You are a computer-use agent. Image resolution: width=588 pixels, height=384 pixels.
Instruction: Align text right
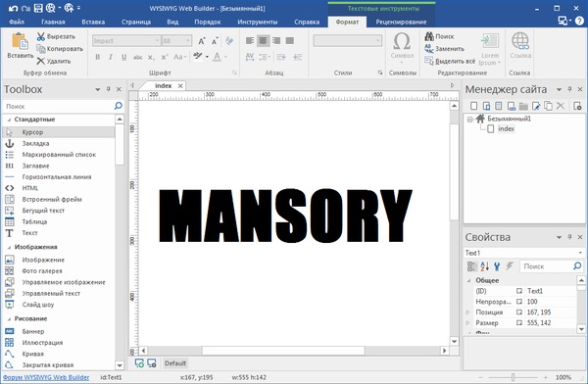276,40
